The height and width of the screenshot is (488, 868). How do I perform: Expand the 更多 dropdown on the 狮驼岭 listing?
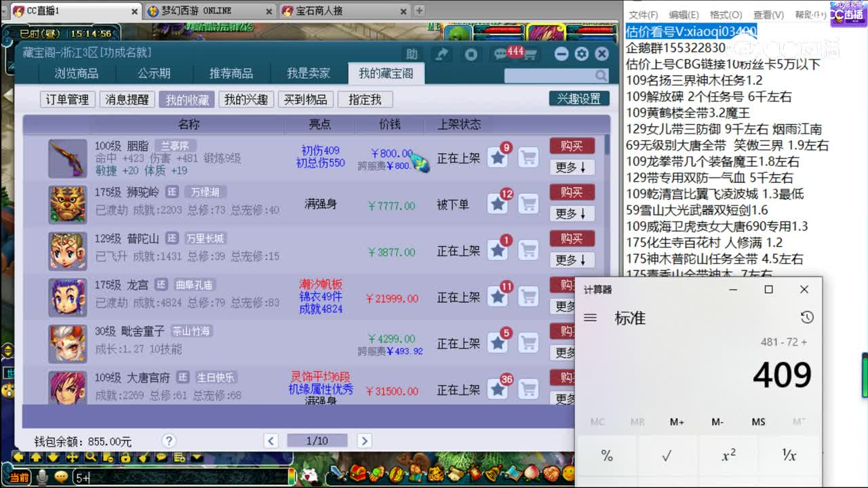click(x=572, y=213)
